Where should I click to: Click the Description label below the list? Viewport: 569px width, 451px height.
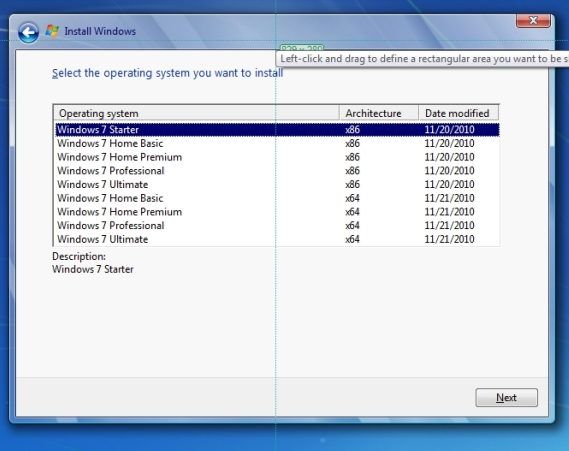[x=79, y=257]
